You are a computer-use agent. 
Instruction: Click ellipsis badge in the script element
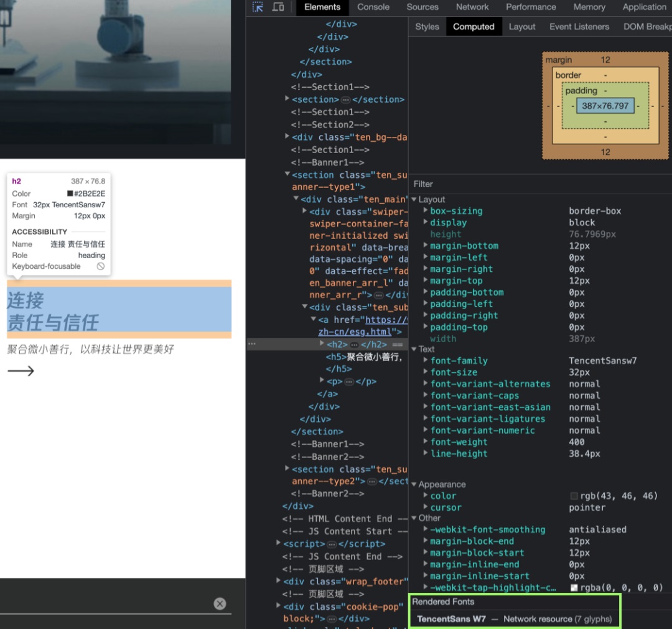[331, 544]
